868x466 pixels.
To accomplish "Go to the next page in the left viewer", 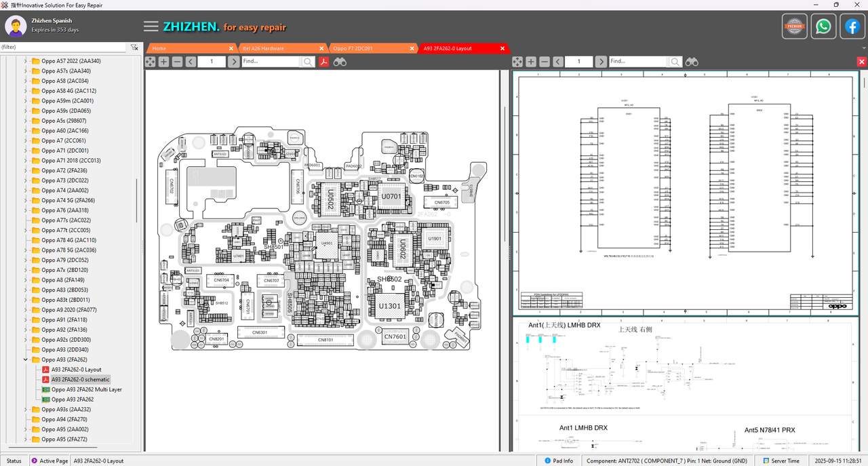I will 233,62.
